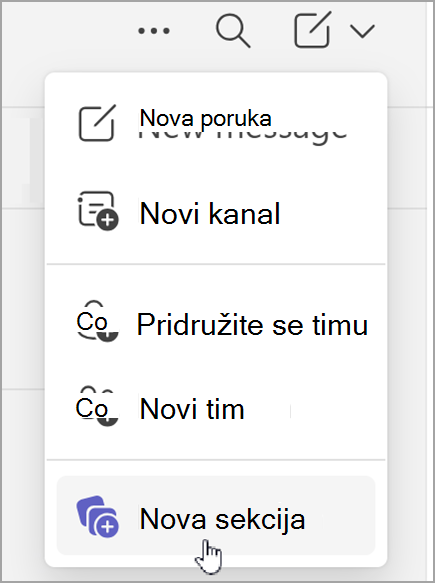
Task: Click the empty highlighted area right of Nova sekcija
Action: (x=340, y=515)
